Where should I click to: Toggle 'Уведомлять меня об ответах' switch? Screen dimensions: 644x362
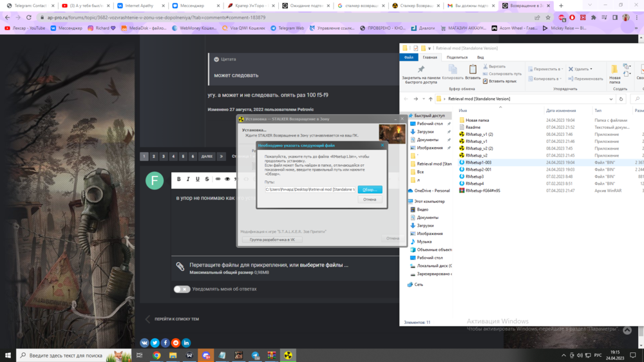click(182, 289)
